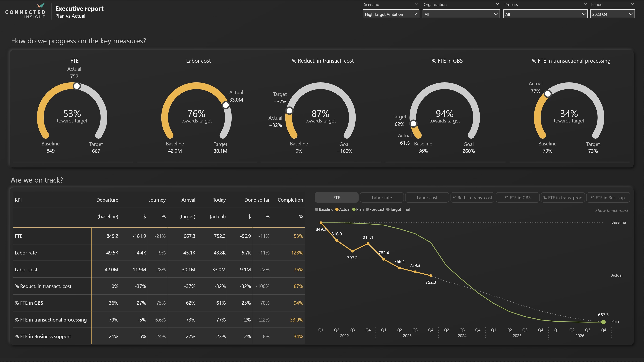Click the Plan endpoint green dot 667.3

click(603, 322)
